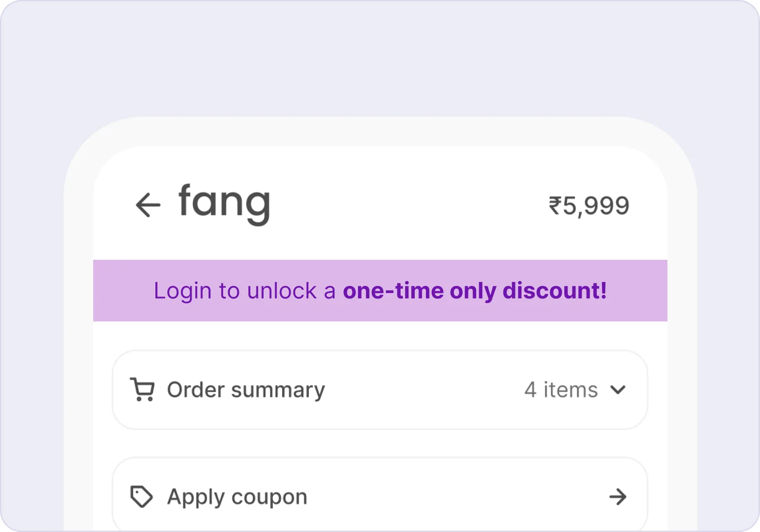This screenshot has height=532, width=760.
Task: Select the Apply coupon option
Action: tap(236, 496)
